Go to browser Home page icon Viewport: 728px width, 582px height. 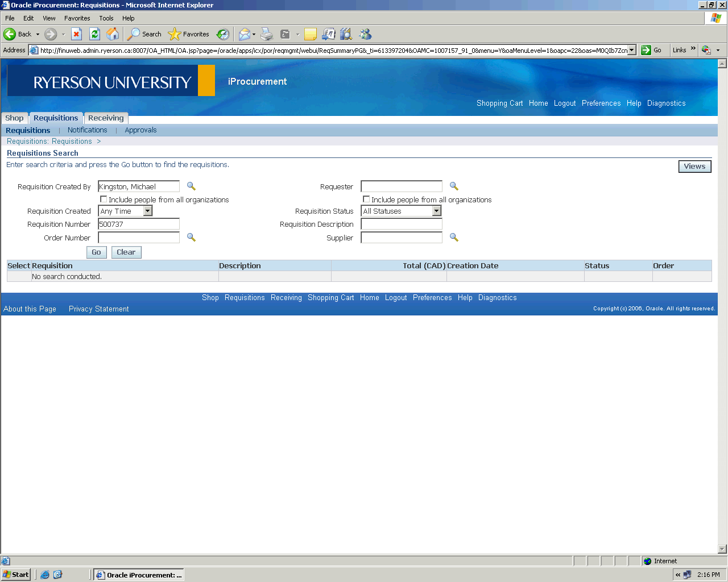click(113, 34)
